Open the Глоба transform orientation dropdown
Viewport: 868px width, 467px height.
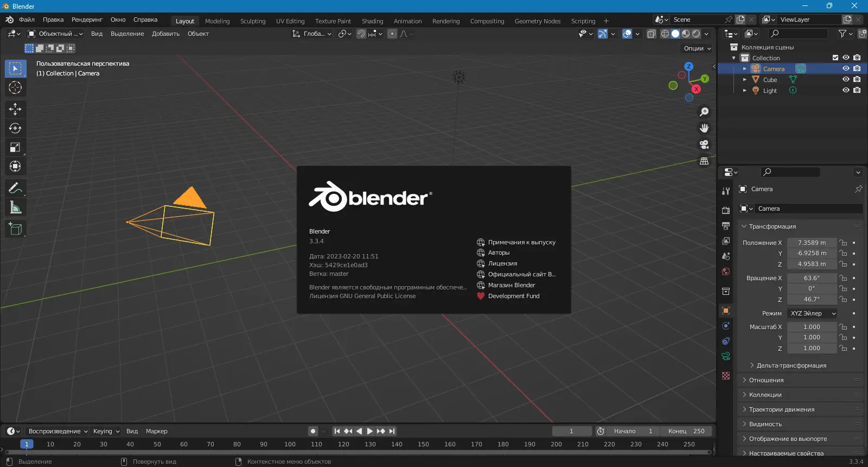coord(312,34)
